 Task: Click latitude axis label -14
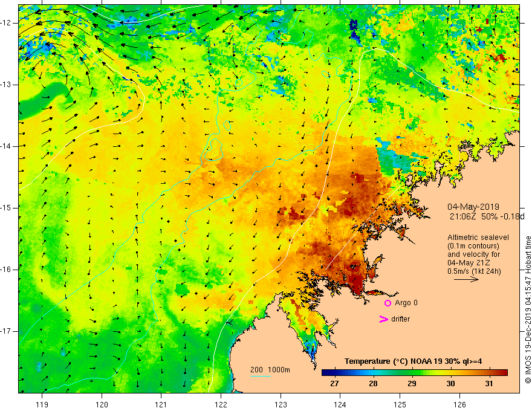(6, 146)
